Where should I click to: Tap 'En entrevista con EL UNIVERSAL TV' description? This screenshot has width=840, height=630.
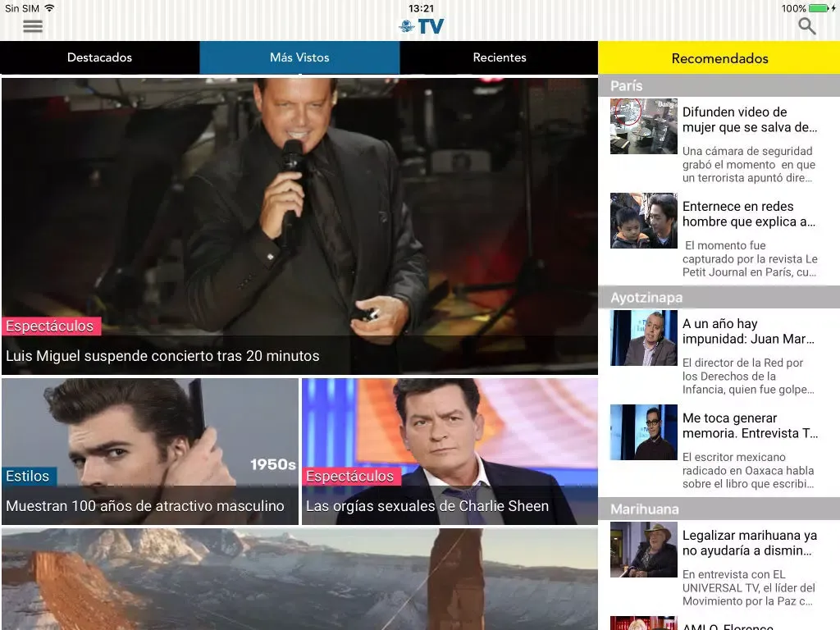coord(749,587)
